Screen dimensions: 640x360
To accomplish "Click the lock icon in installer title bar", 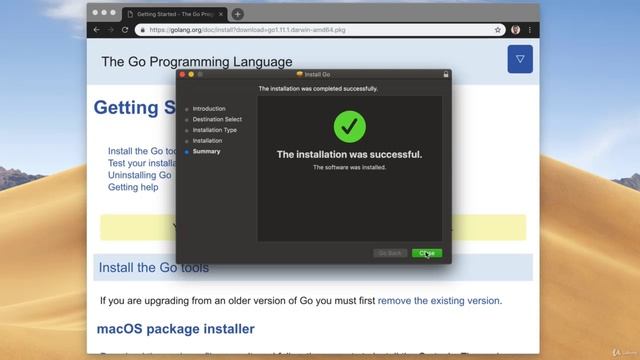I will pyautogui.click(x=446, y=74).
